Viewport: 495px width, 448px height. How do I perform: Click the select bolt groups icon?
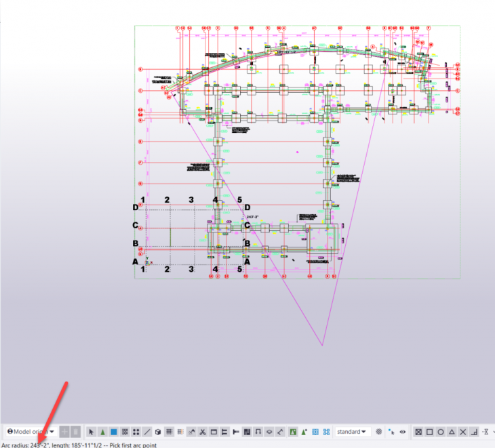224,432
